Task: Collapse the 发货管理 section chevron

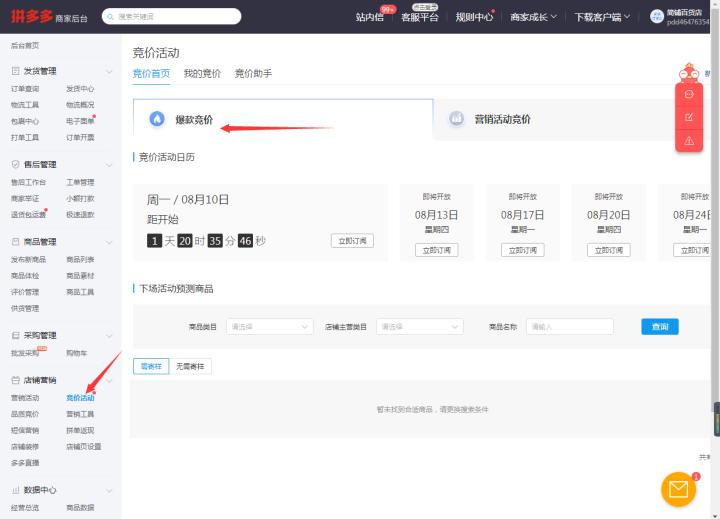Action: (x=109, y=71)
